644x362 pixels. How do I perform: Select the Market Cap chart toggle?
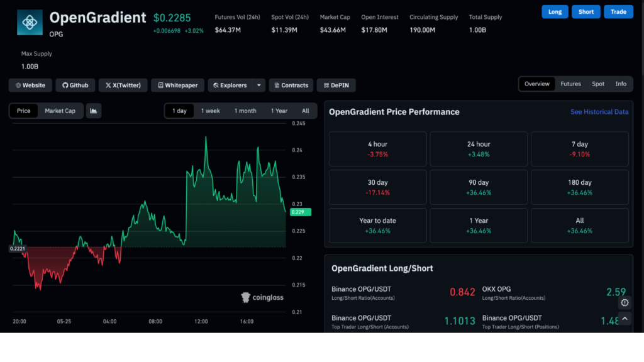[60, 111]
